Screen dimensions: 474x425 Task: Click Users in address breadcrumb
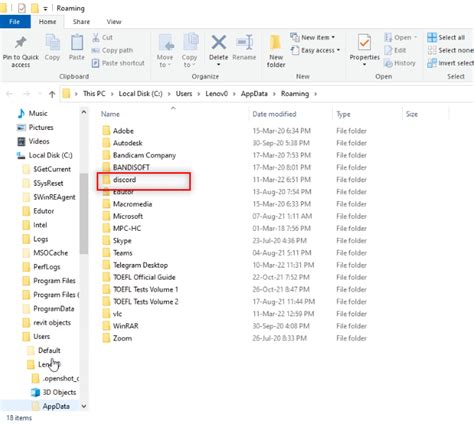[x=184, y=94]
